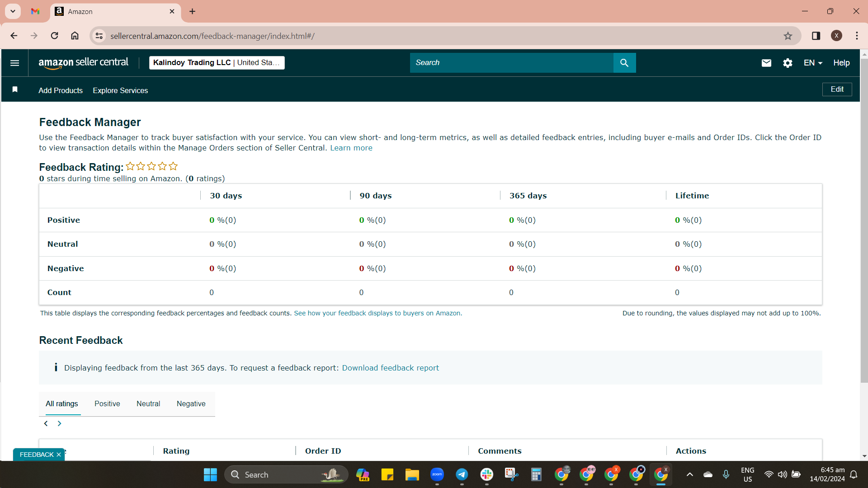Click the browser forward arrow
The width and height of the screenshot is (868, 488).
34,36
